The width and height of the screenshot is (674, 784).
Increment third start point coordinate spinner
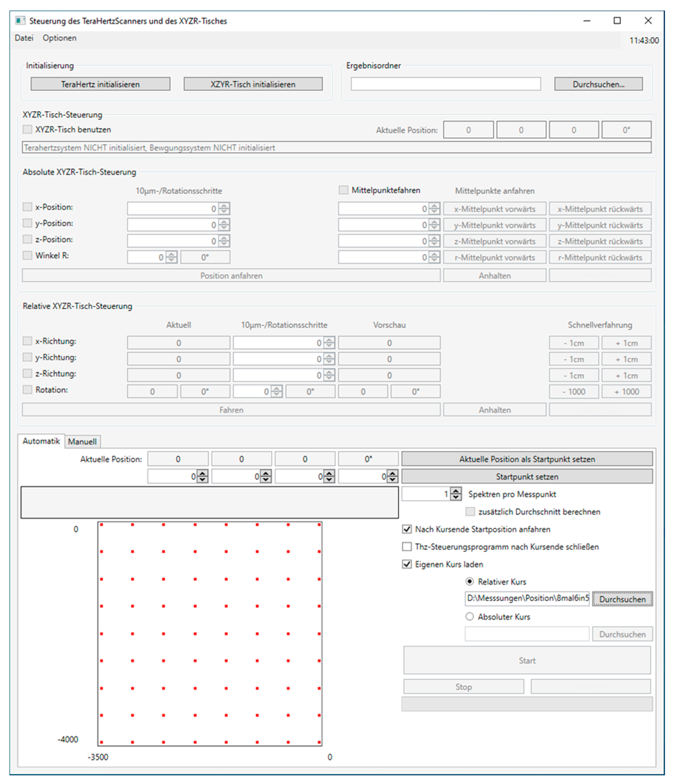(329, 473)
